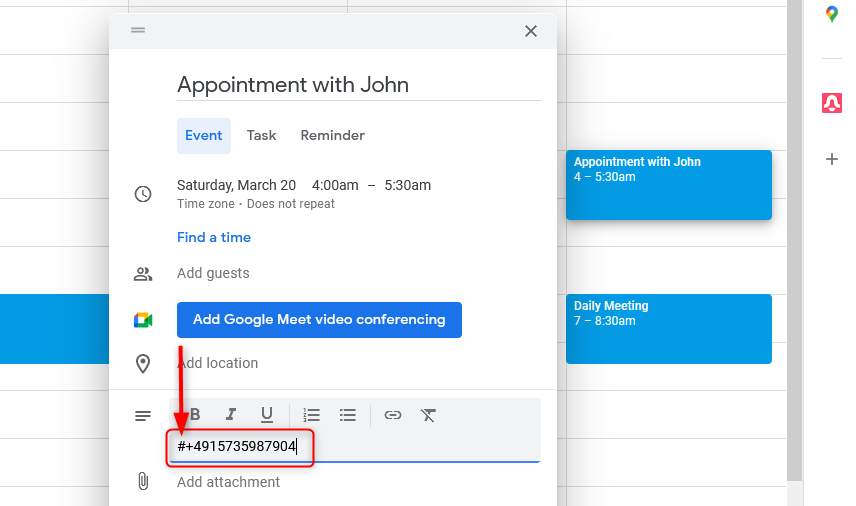Viewport: 856px width, 506px height.
Task: Underline the description text
Action: coord(267,415)
